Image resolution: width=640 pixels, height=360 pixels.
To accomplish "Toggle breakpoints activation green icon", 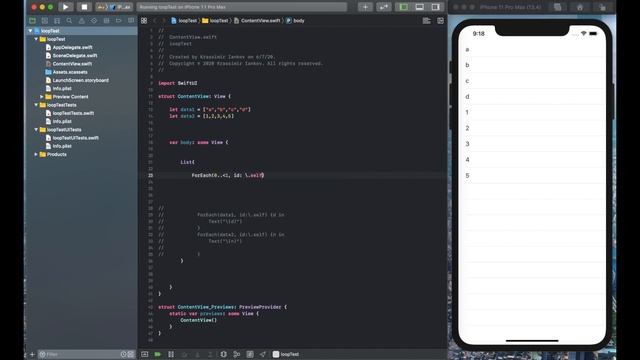I will pyautogui.click(x=158, y=354).
